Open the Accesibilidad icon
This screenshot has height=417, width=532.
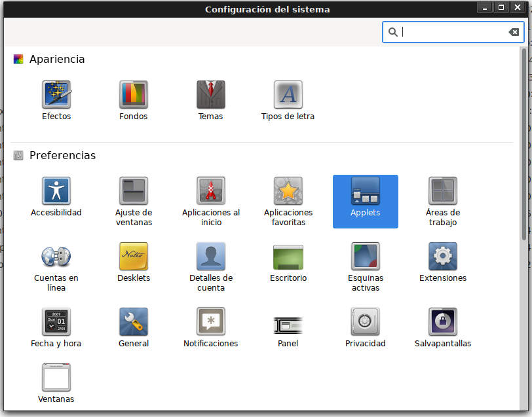(x=56, y=191)
